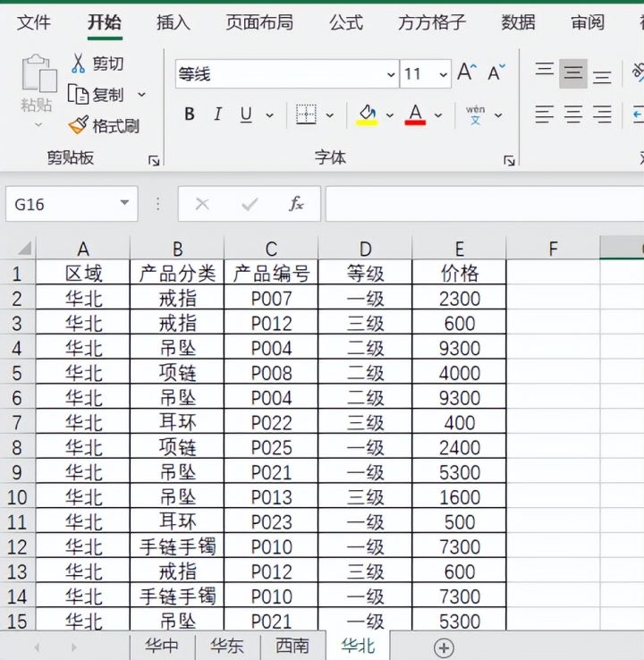This screenshot has height=660, width=644.
Task: Select column D header
Action: (x=365, y=249)
